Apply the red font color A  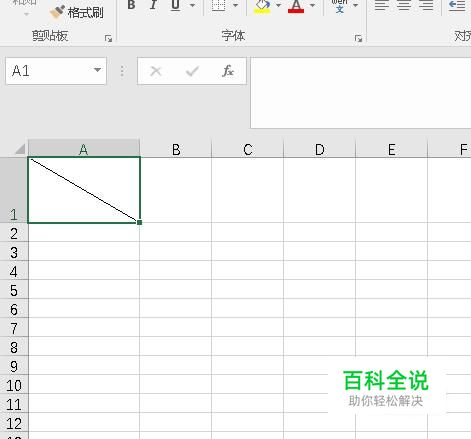(x=296, y=6)
